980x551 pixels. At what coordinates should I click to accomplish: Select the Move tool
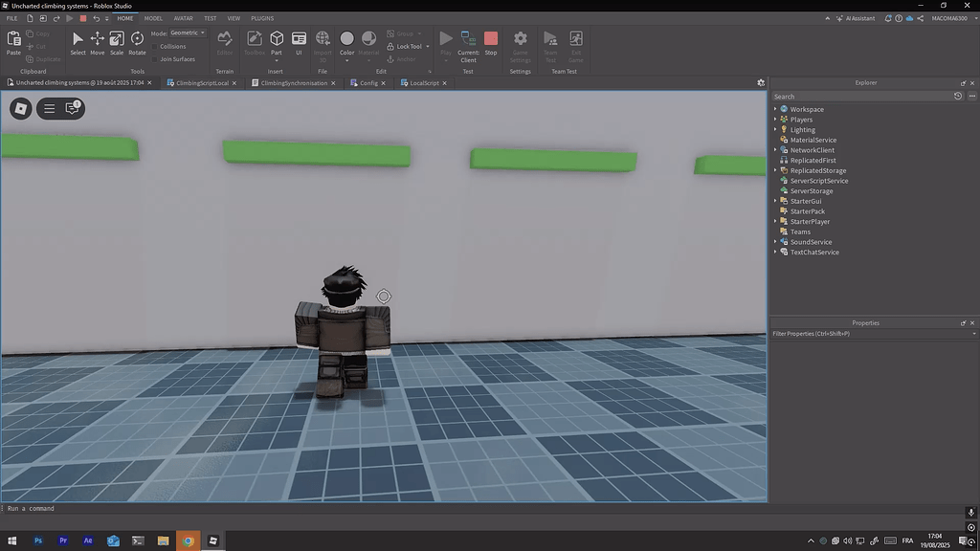97,43
